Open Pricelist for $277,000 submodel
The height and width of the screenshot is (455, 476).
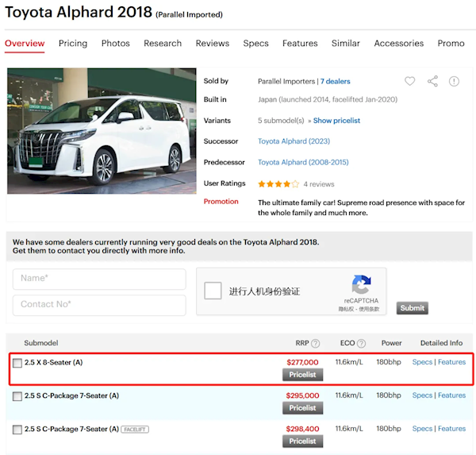[303, 375]
